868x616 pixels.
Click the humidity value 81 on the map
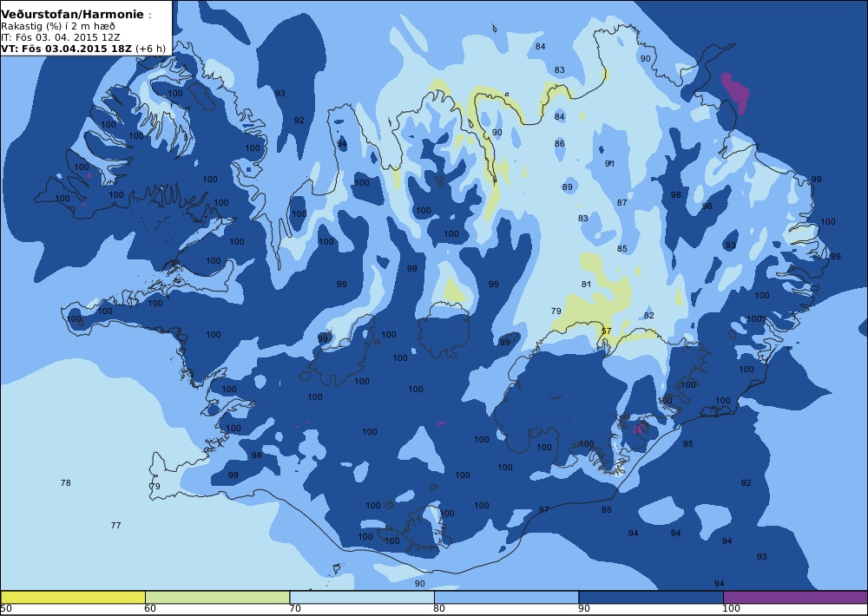pyautogui.click(x=586, y=284)
